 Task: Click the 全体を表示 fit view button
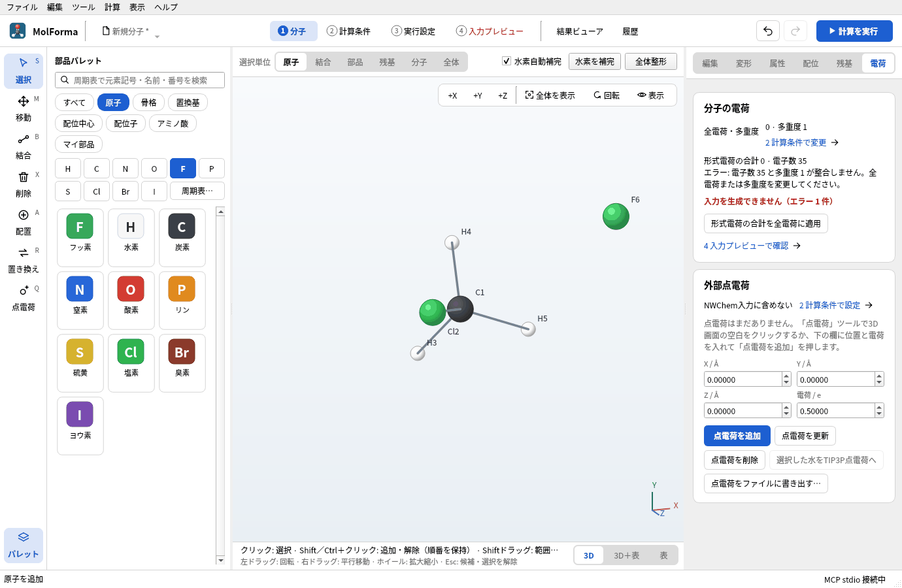pyautogui.click(x=550, y=95)
